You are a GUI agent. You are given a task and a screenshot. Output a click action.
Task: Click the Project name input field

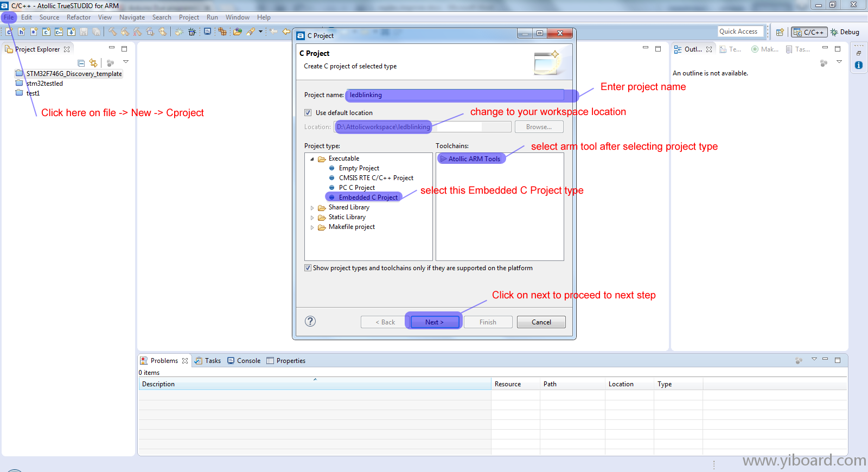455,95
